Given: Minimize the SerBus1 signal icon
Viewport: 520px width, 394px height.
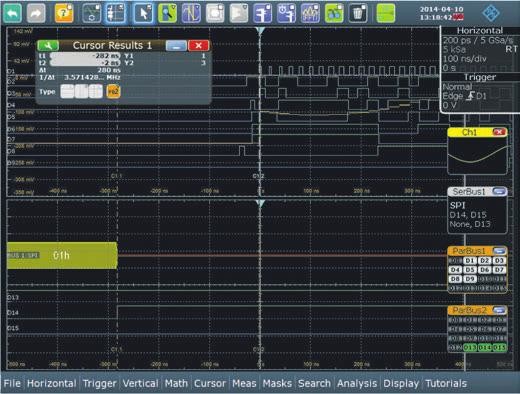Looking at the screenshot, I should click(499, 191).
